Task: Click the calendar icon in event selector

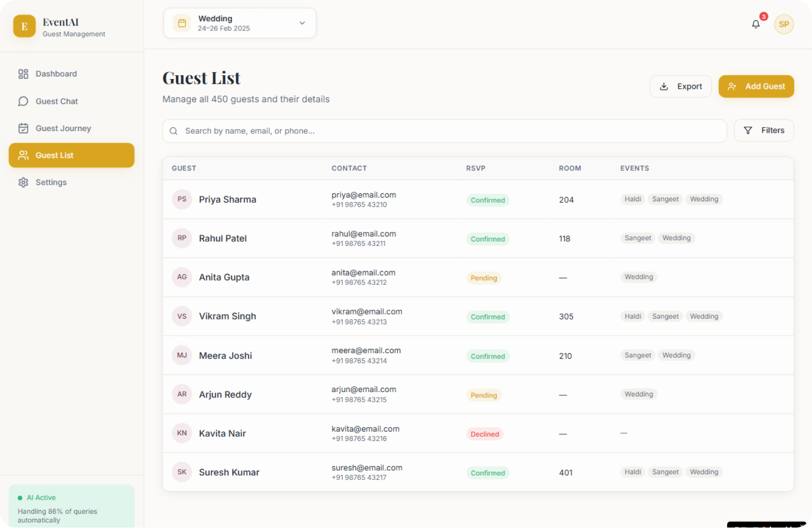Action: tap(182, 23)
